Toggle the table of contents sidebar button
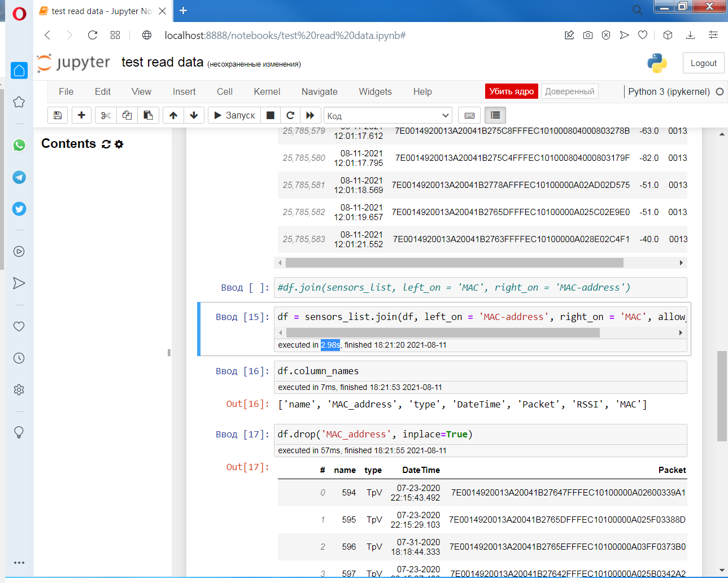 tap(495, 115)
